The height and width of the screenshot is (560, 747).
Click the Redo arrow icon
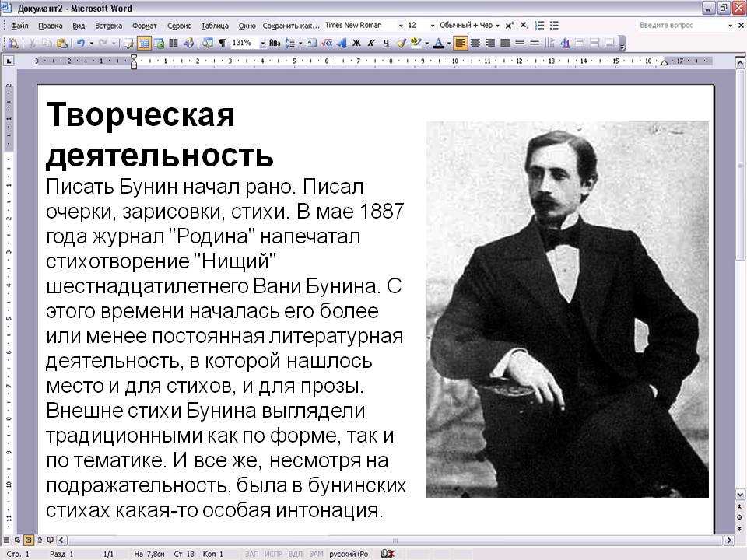103,43
